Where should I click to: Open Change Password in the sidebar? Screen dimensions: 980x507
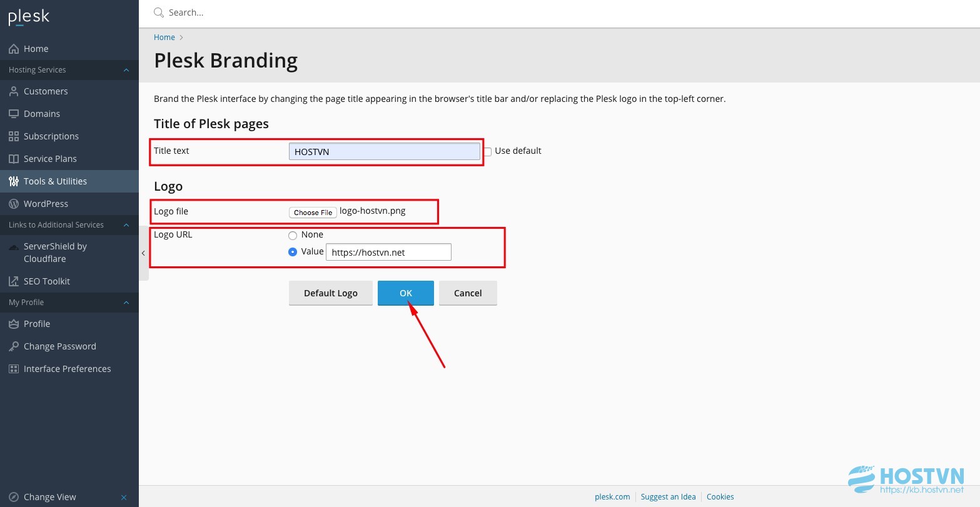[69, 346]
